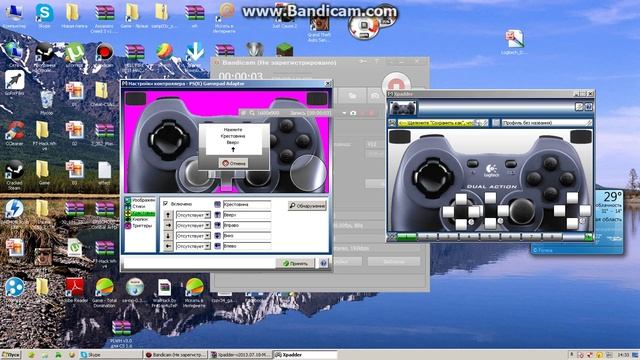Screen dimensions: 640x360
Task: Click the green icon at right of set bar
Action: point(589,237)
